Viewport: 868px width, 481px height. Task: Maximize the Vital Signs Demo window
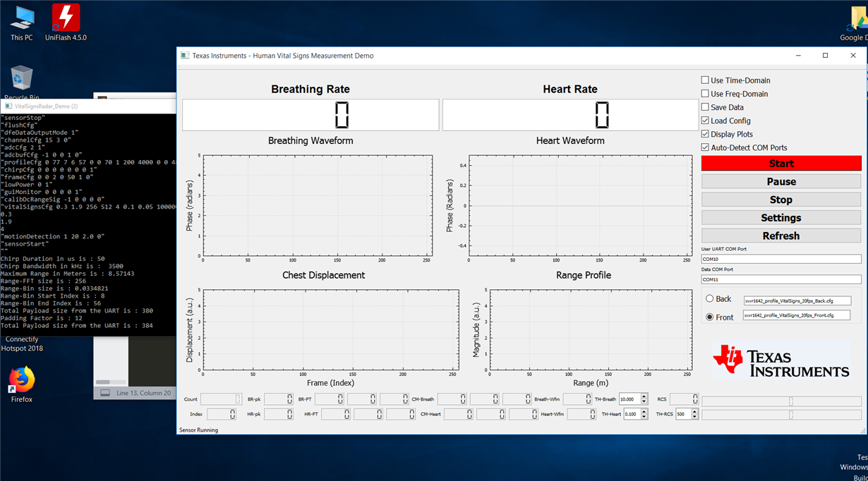[825, 56]
